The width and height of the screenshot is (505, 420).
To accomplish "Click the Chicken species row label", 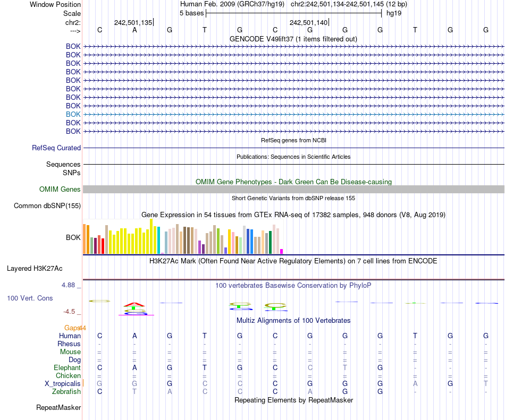I will point(68,376).
